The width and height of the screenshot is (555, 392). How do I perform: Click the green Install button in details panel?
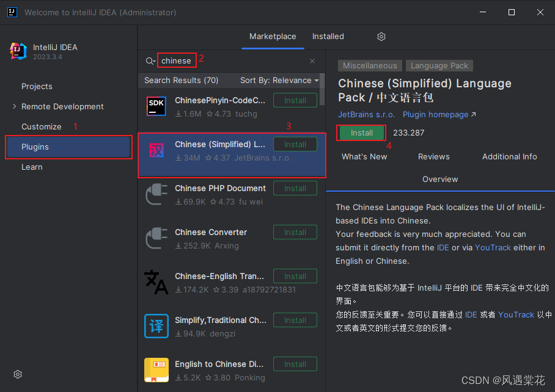[x=361, y=133]
